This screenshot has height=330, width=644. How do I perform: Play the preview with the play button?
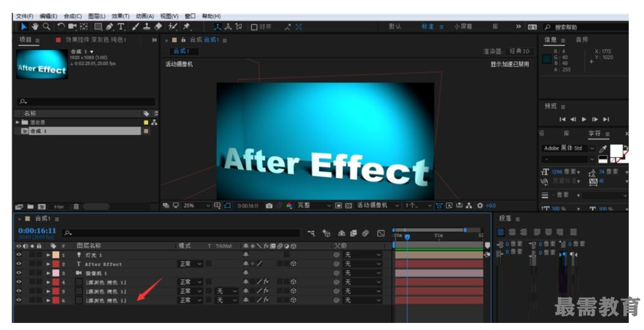pyautogui.click(x=583, y=119)
